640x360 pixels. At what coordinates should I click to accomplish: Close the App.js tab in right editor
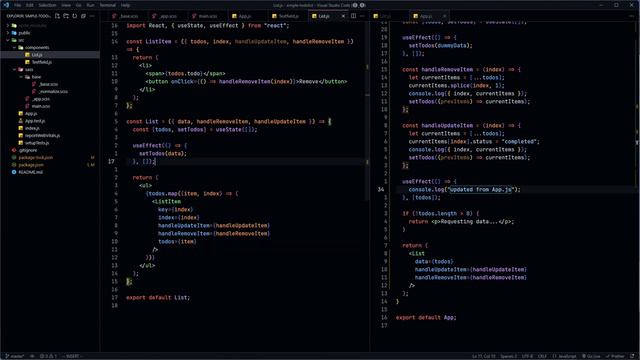click(x=444, y=16)
